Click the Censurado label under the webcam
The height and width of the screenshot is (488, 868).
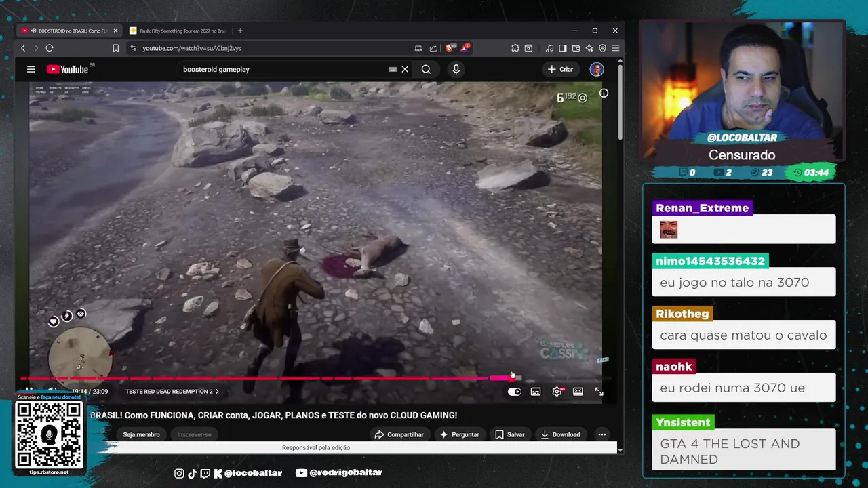point(742,155)
